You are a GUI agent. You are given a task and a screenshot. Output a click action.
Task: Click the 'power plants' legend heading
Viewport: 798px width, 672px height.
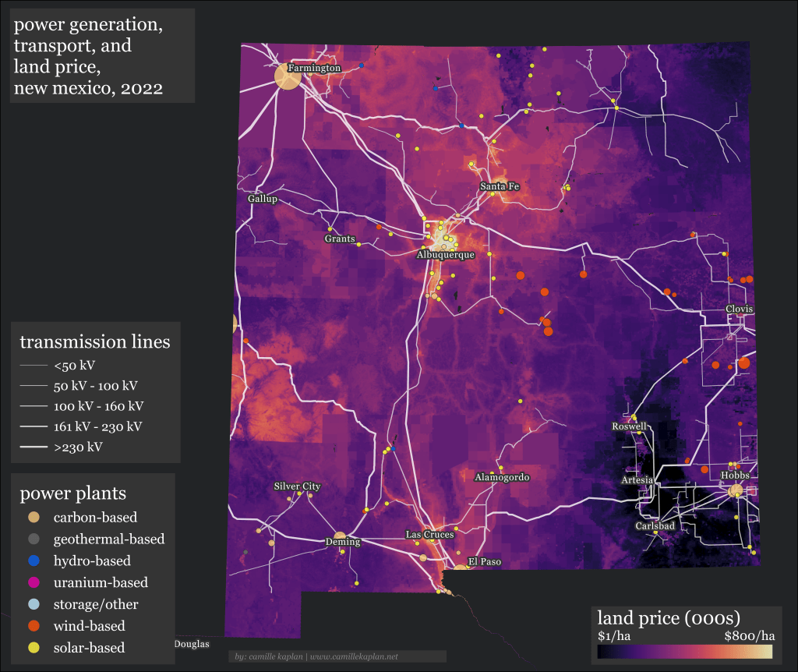point(73,493)
